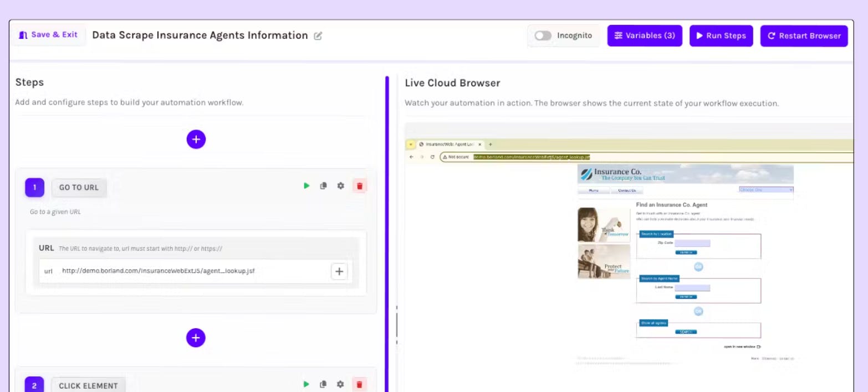
Task: Click Search under Search by Location
Action: (x=686, y=252)
